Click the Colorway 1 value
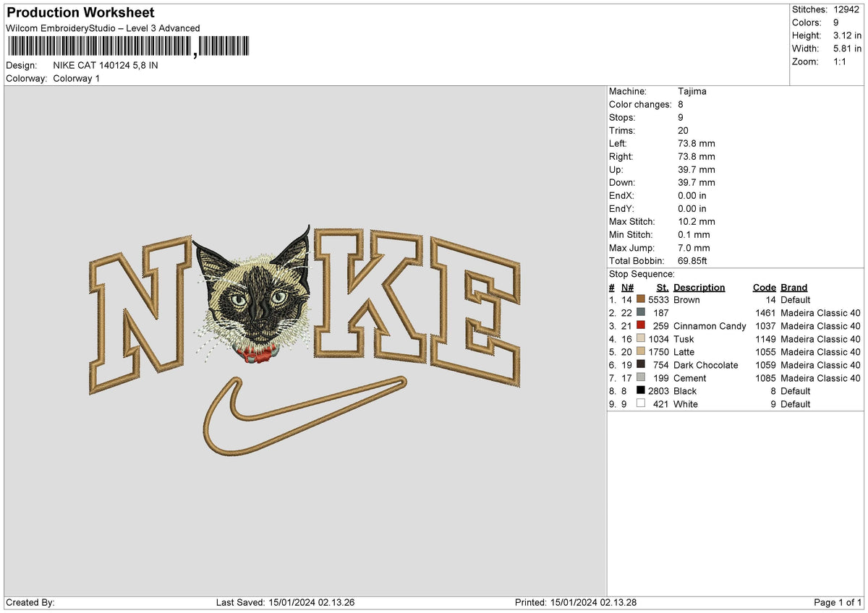The height and width of the screenshot is (613, 868). [x=77, y=78]
